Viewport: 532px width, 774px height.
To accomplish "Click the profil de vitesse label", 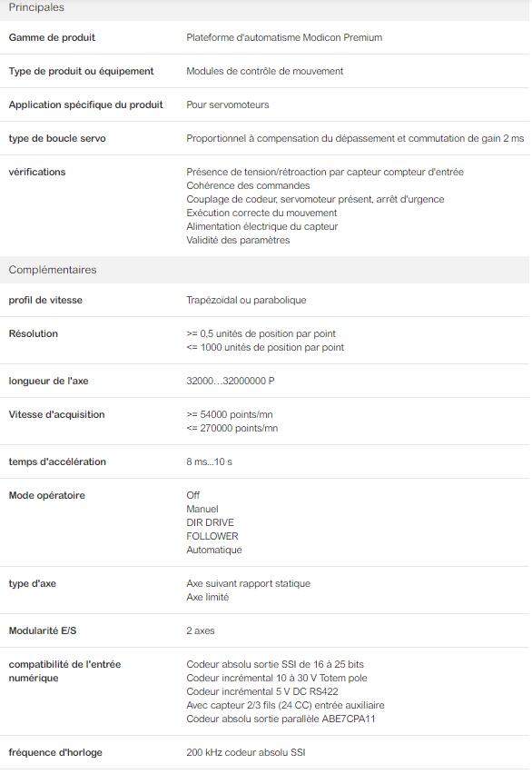I will click(45, 300).
